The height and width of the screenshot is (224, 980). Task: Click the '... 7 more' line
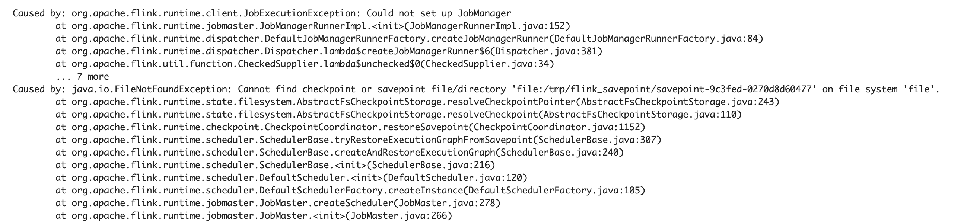pyautogui.click(x=82, y=76)
